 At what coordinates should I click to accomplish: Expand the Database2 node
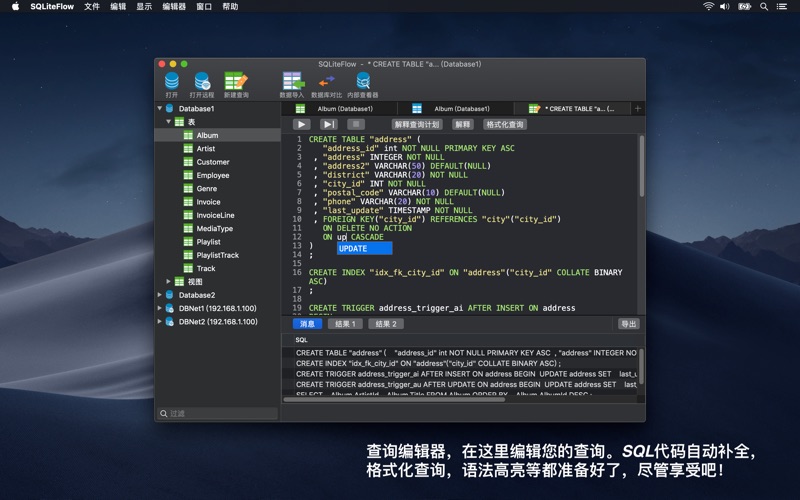tap(160, 294)
